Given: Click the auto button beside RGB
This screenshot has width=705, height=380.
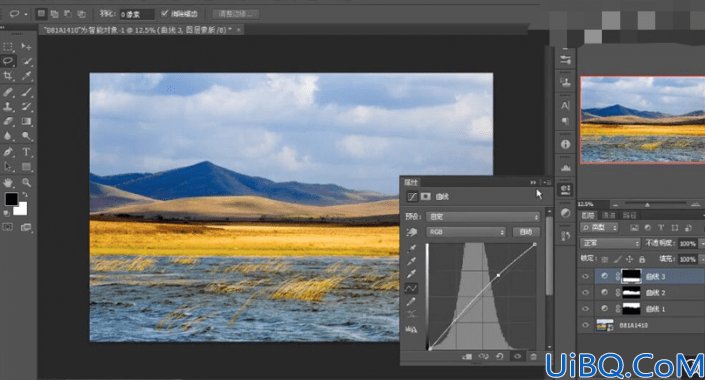Looking at the screenshot, I should [x=526, y=232].
